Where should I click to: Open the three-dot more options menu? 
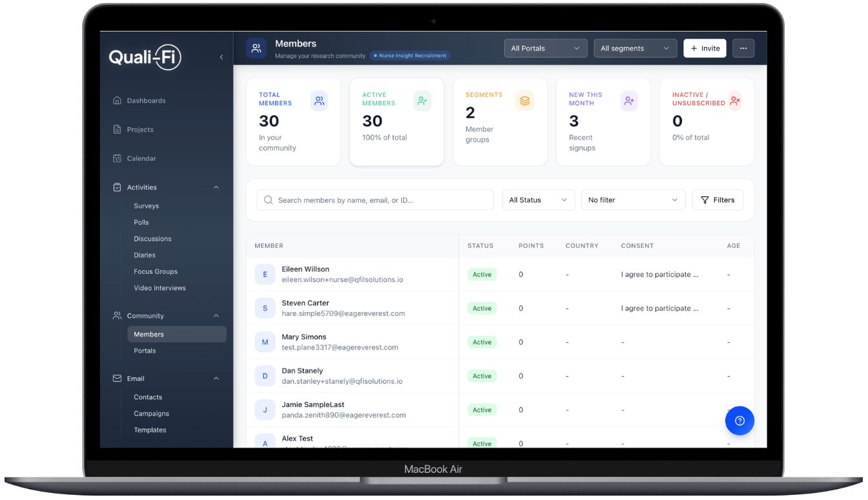click(743, 48)
